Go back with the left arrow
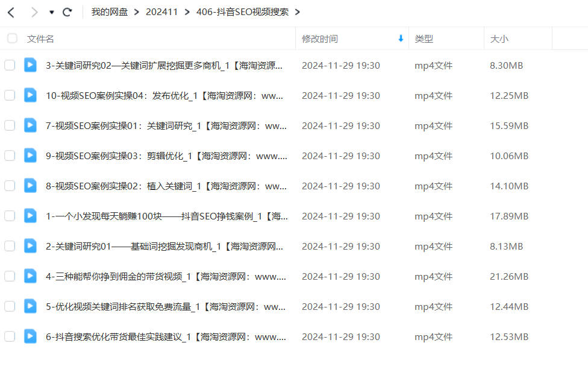 (x=11, y=13)
